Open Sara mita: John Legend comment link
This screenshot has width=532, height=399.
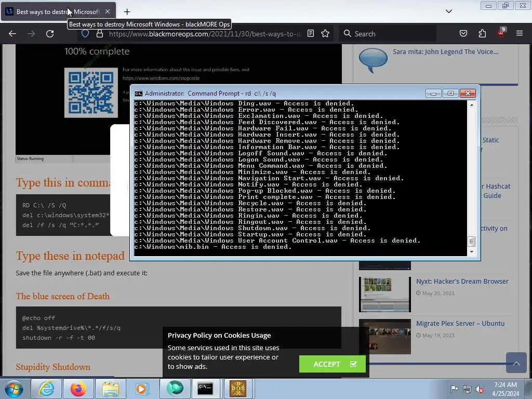click(445, 51)
